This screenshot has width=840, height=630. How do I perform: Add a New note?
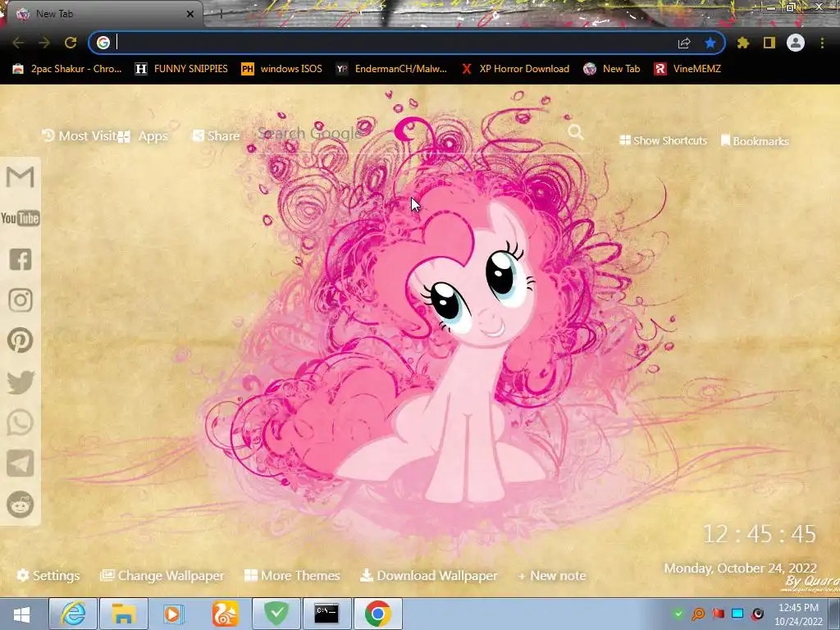552,576
